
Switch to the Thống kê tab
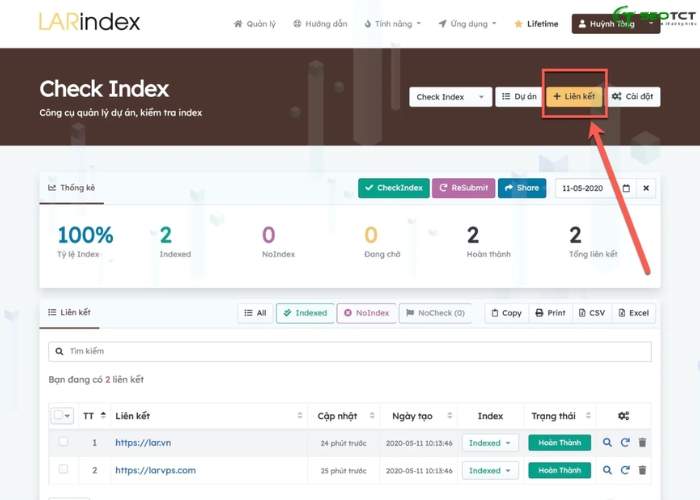[71, 188]
